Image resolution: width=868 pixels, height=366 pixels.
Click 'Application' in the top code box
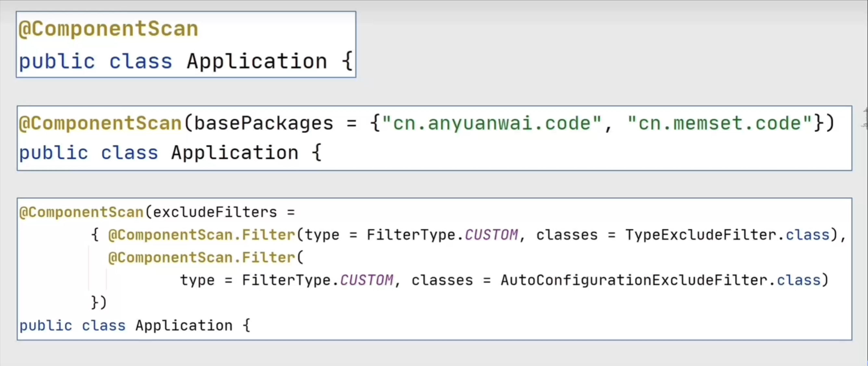(257, 61)
